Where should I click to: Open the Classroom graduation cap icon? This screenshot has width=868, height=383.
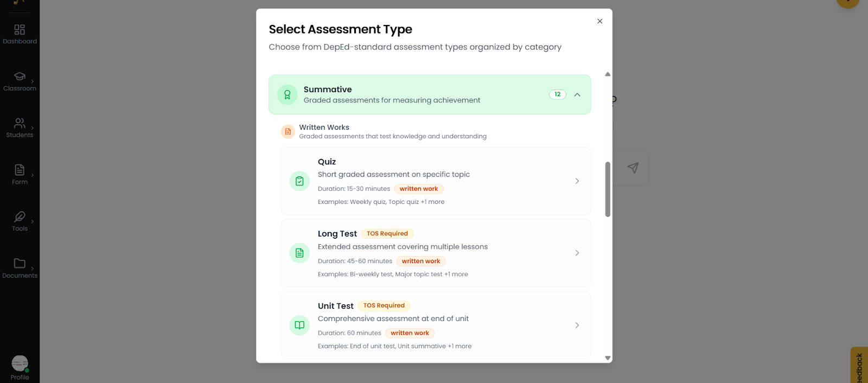[20, 76]
